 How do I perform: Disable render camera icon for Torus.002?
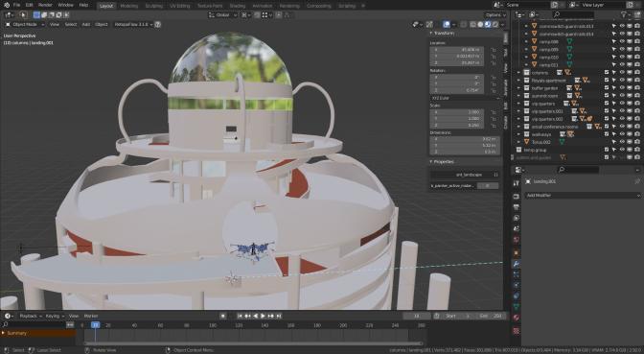point(637,142)
